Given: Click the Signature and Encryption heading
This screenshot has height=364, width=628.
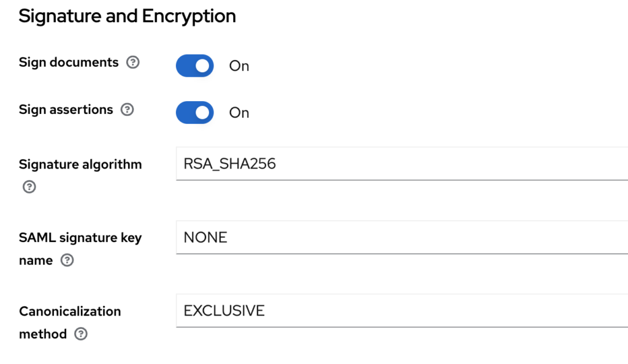Looking at the screenshot, I should [127, 17].
